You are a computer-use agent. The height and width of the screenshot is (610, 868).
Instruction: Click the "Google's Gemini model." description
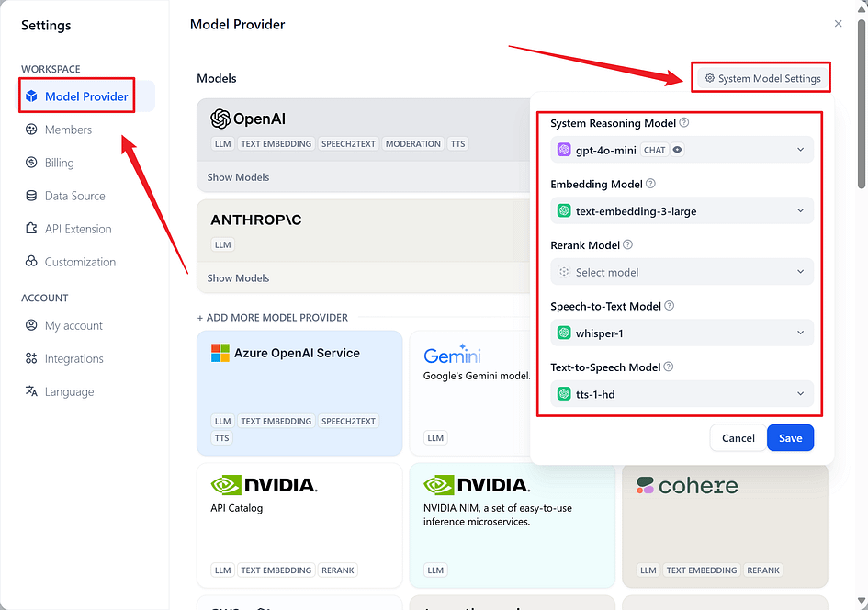click(477, 376)
